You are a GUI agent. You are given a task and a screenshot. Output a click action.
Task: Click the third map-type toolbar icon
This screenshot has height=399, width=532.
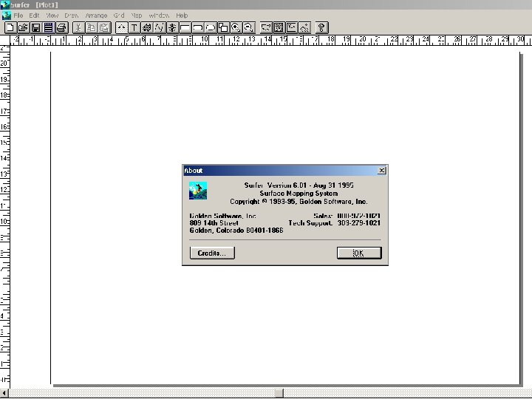click(x=292, y=27)
